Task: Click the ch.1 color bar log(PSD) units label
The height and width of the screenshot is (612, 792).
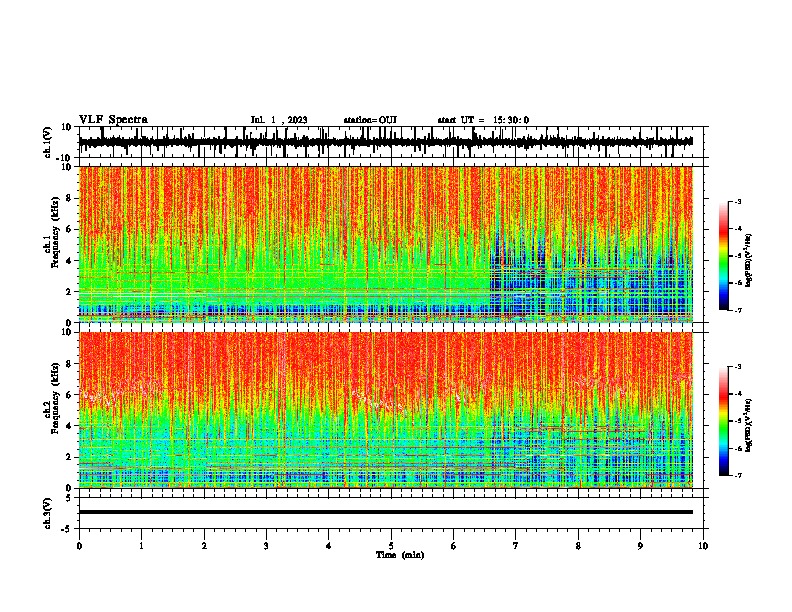Action: point(749,261)
